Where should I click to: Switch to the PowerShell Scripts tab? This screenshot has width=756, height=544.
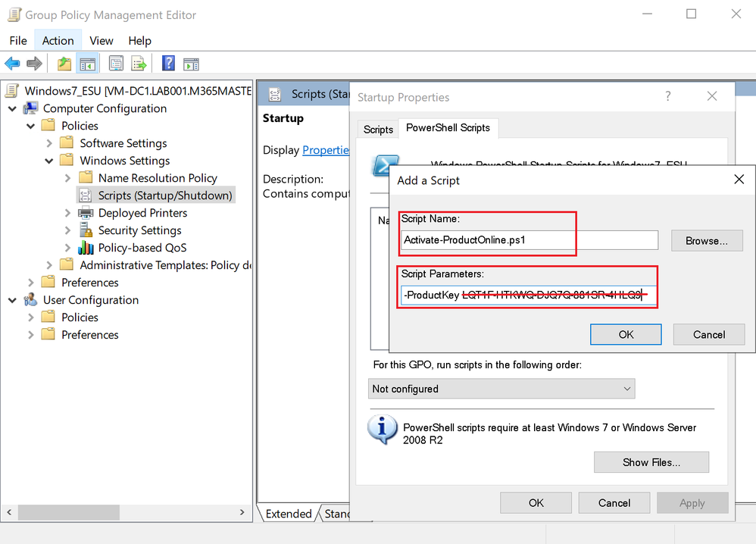pyautogui.click(x=448, y=128)
